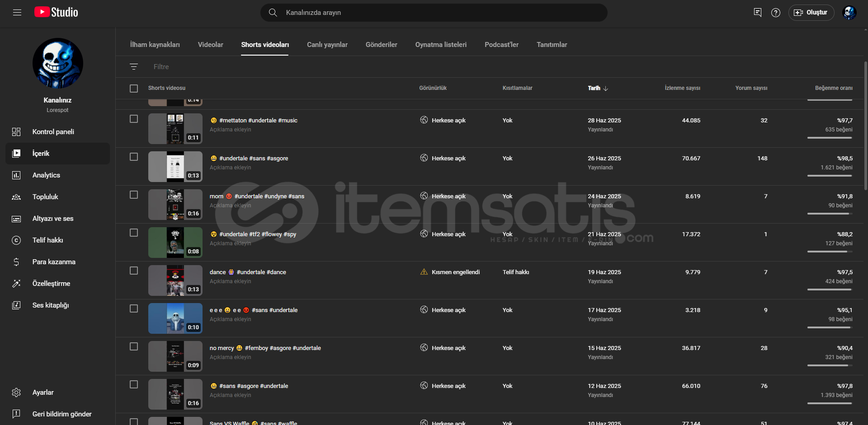Click the Altyazı ve ses icon
The height and width of the screenshot is (425, 868).
pyautogui.click(x=16, y=219)
